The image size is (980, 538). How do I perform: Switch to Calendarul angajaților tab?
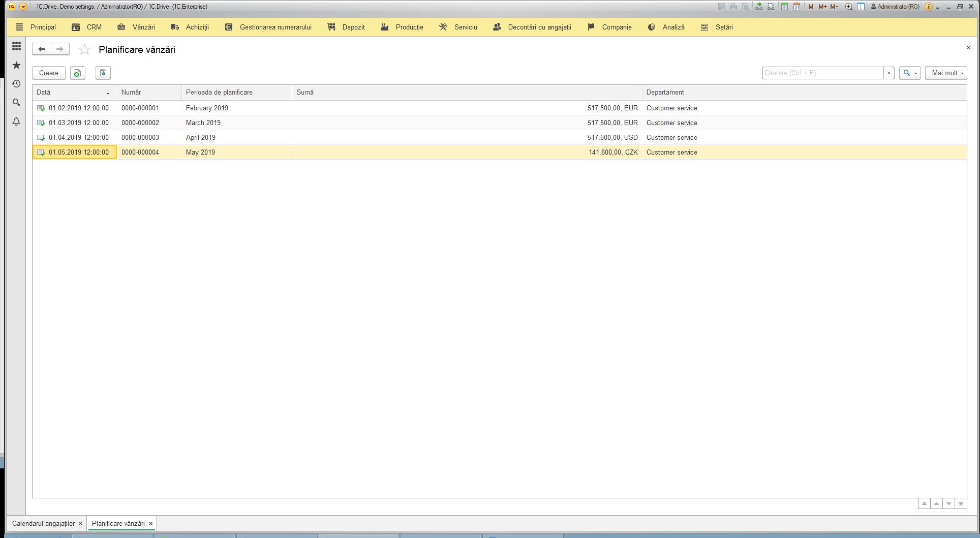[43, 523]
